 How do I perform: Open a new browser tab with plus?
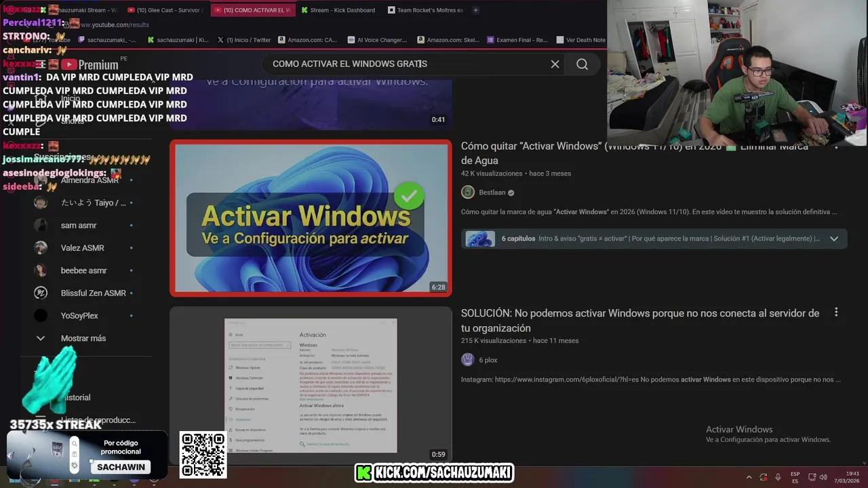(475, 10)
